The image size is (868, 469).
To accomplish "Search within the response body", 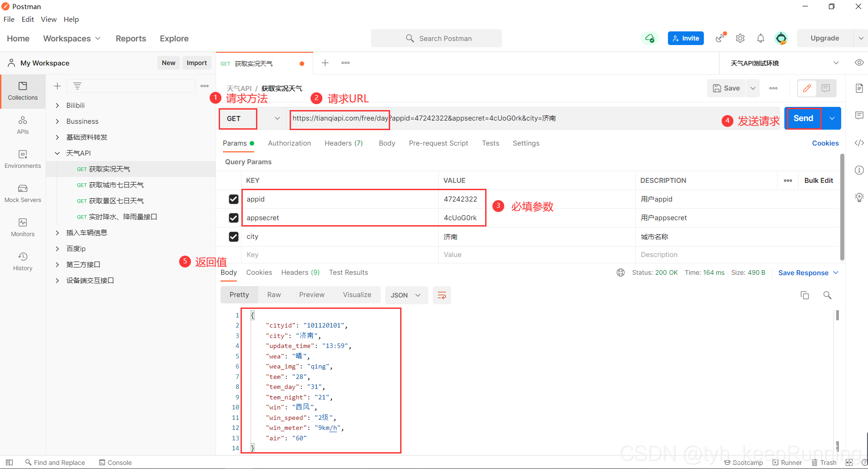I will click(x=828, y=295).
